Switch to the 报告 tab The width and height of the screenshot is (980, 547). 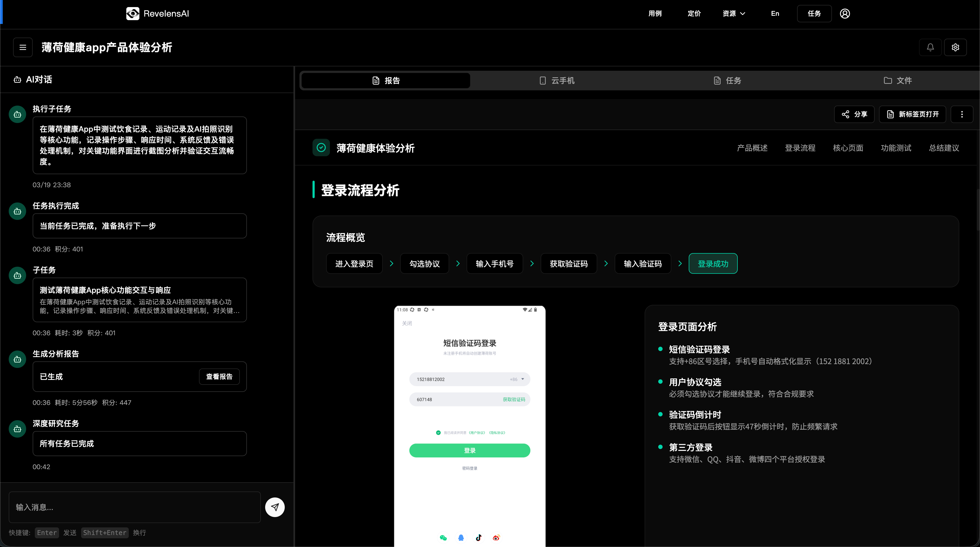[x=386, y=81]
